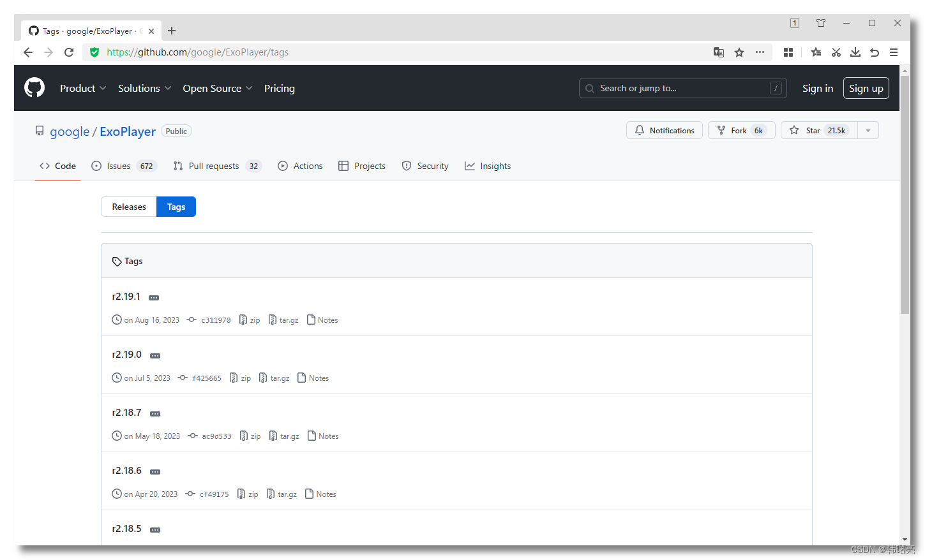
Task: Open tag r2.19.0
Action: (126, 355)
